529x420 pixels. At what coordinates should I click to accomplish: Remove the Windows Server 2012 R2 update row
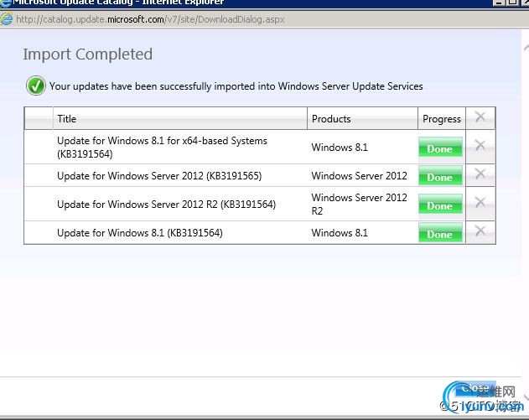[480, 202]
